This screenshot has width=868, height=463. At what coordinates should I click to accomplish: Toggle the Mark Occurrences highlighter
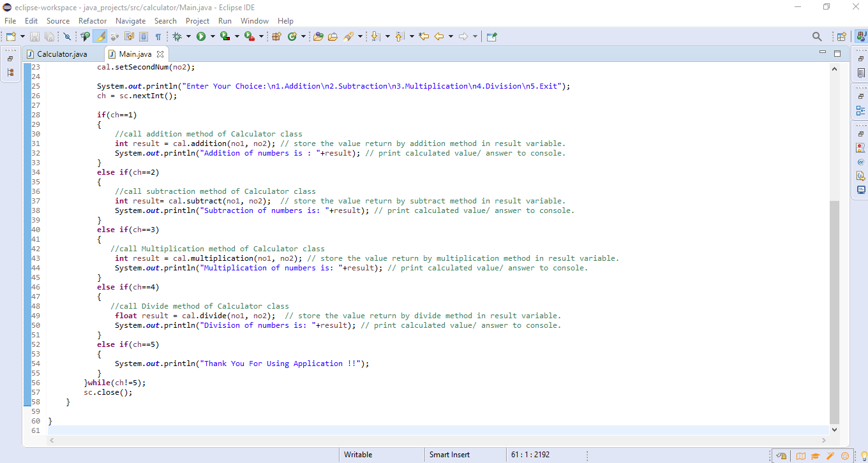[100, 36]
